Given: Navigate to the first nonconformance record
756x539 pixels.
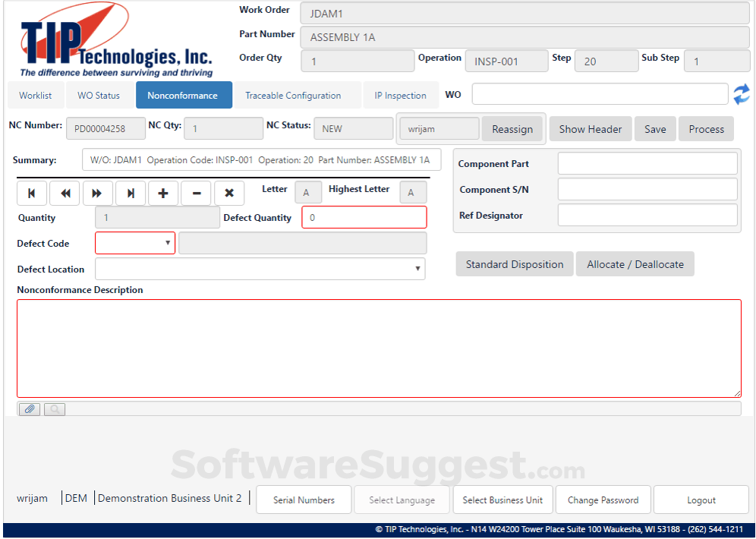Looking at the screenshot, I should tap(31, 193).
